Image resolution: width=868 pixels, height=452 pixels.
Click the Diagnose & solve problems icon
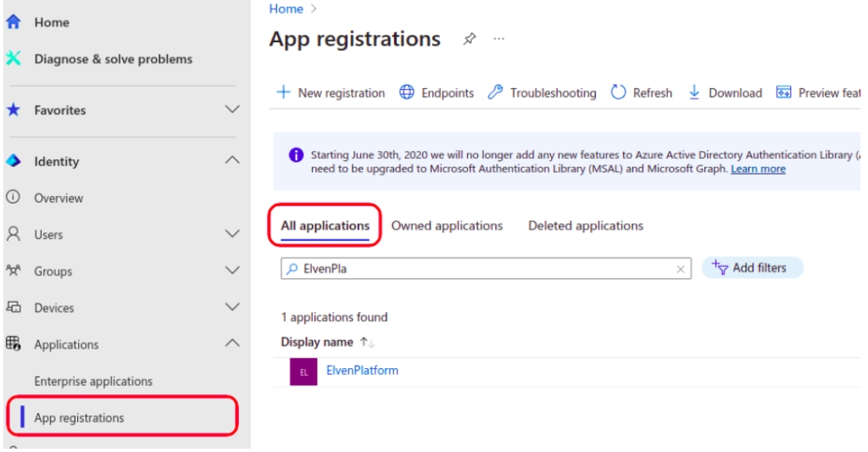pos(13,59)
